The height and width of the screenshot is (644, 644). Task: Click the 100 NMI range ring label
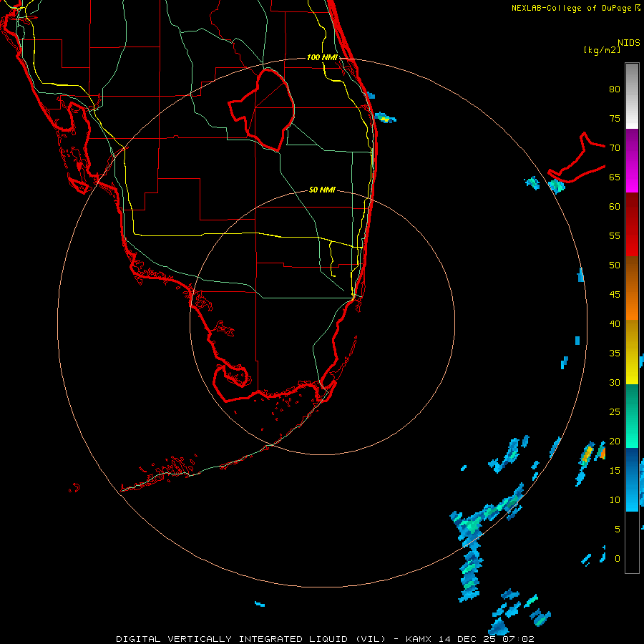coord(322,57)
